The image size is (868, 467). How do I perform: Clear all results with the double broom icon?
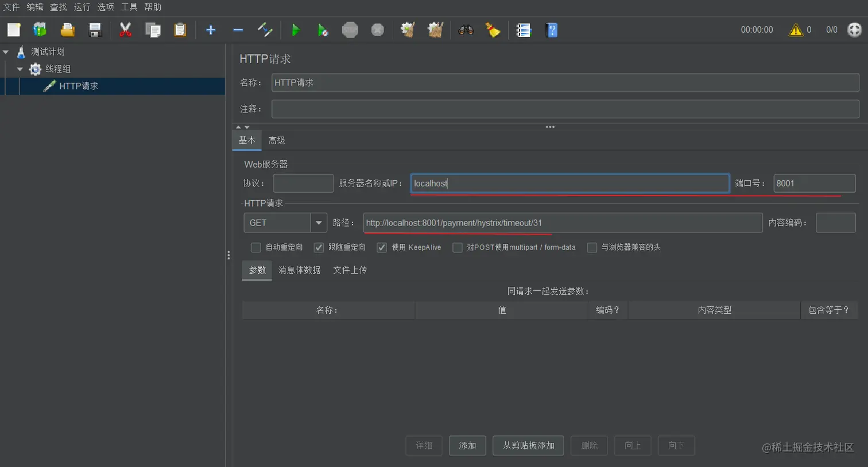pos(435,30)
